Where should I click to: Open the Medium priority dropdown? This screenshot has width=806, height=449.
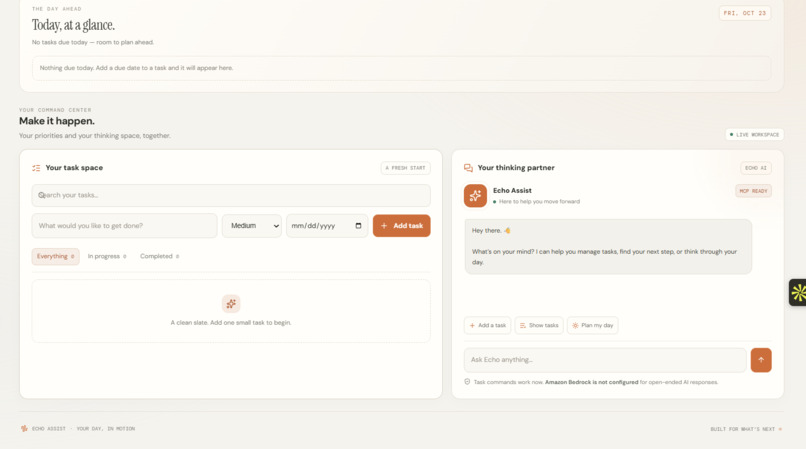point(252,226)
